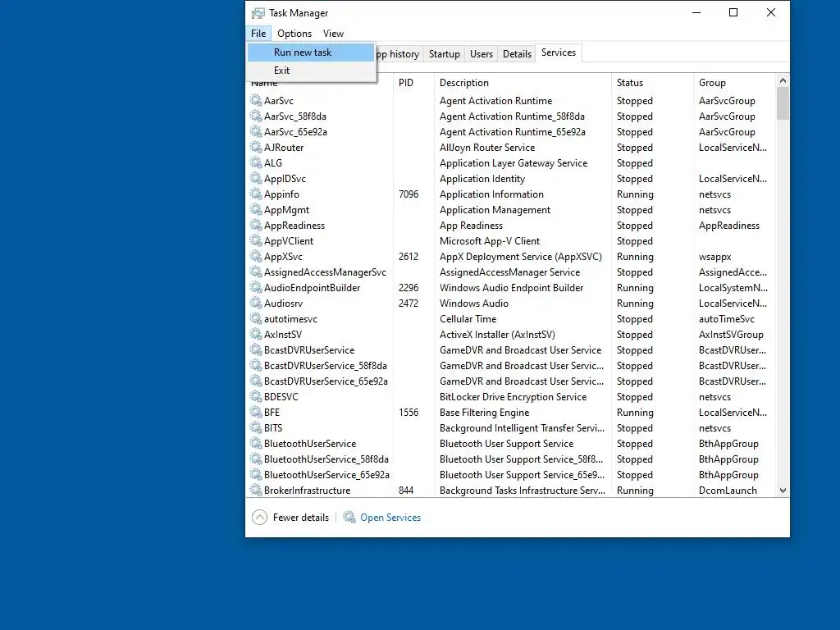Viewport: 840px width, 630px height.
Task: Click 'Microsoft App-V Client' description
Action: tap(489, 241)
